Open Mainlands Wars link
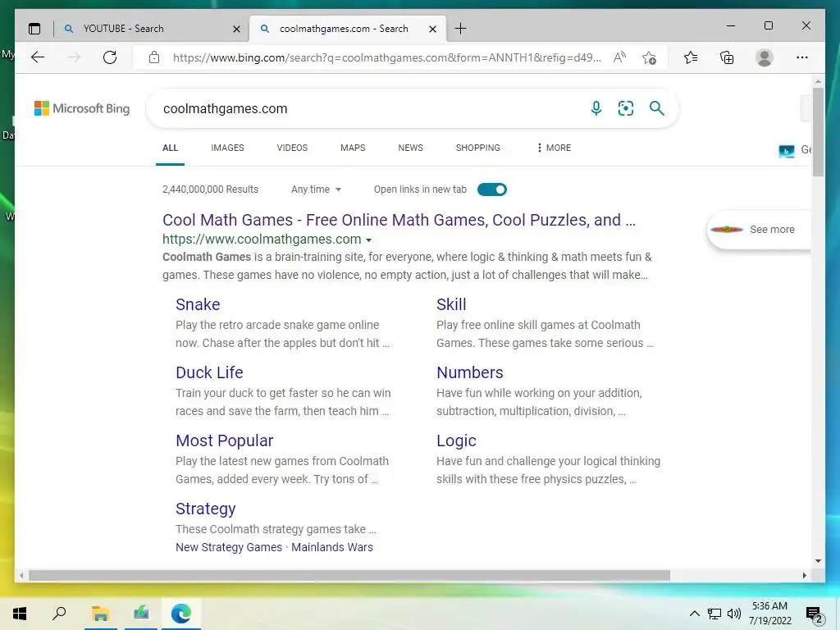840x630 pixels. point(332,547)
